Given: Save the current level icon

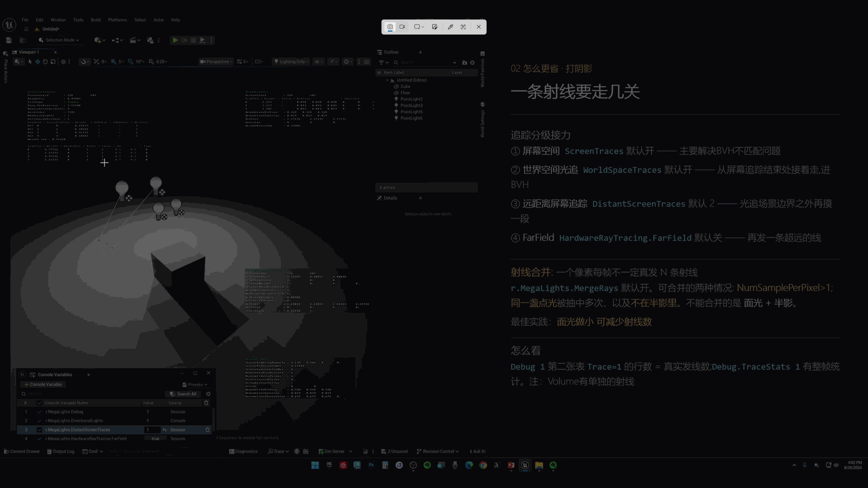Looking at the screenshot, I should (x=9, y=40).
